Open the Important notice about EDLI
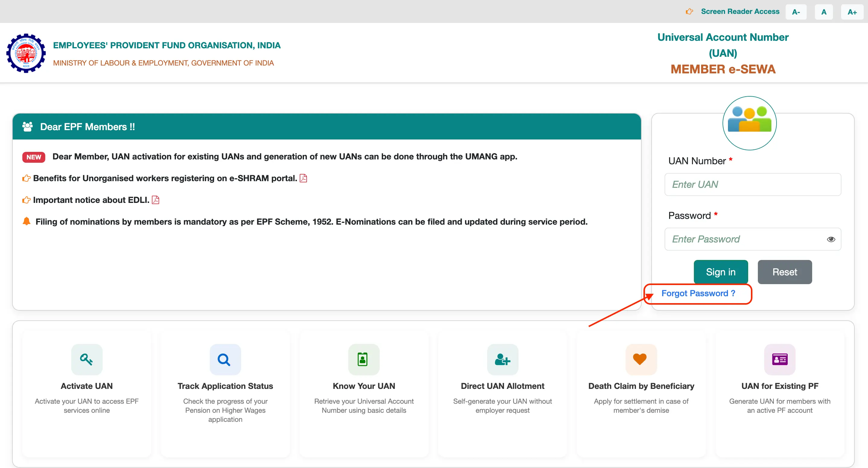Screen dimensions: 868x468 point(91,200)
